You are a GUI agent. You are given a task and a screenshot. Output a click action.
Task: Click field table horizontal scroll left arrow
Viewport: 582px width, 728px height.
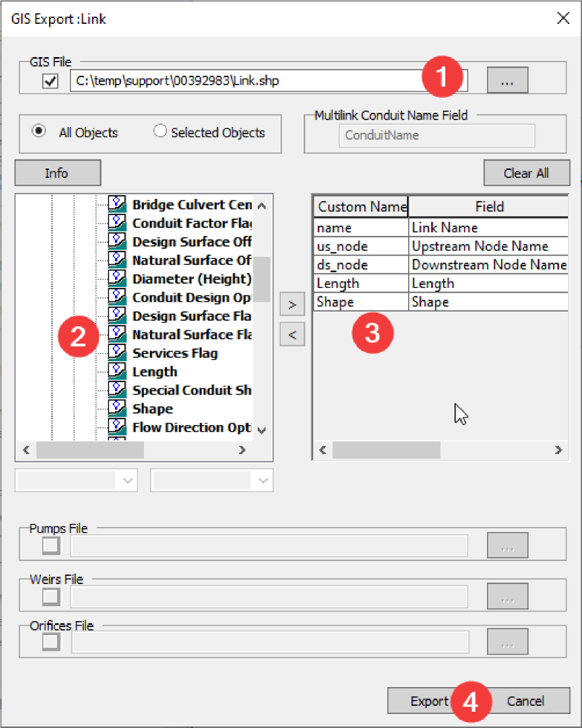(323, 450)
